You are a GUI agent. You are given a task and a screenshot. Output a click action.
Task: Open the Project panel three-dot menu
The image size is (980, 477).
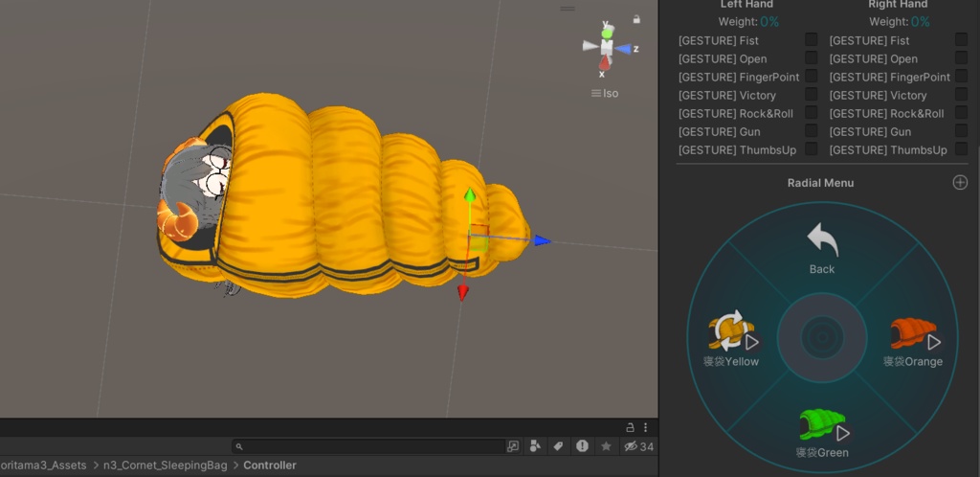(x=646, y=427)
